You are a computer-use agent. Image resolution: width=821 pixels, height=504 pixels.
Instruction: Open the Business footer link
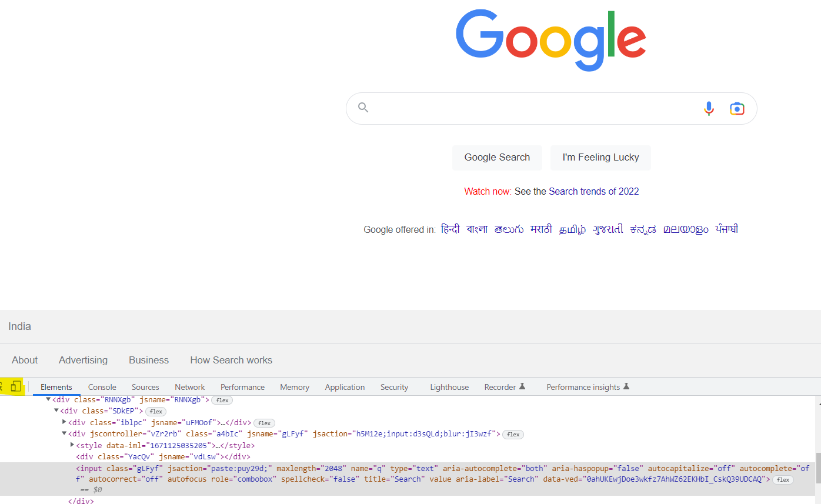coord(149,360)
